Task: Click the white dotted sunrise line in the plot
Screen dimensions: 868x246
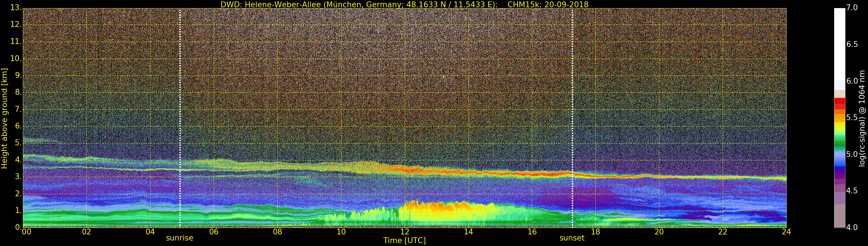Action: coord(180,118)
